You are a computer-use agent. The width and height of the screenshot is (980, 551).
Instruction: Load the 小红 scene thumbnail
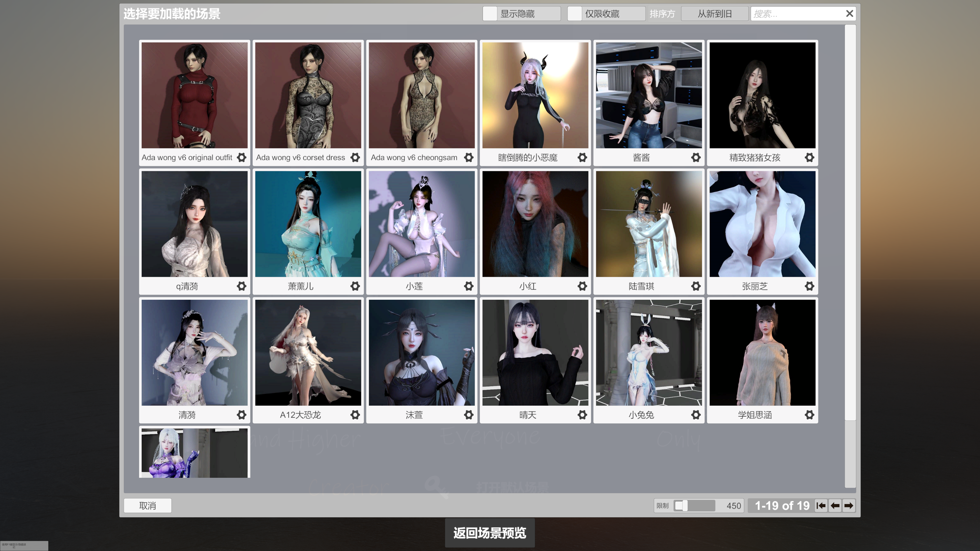[535, 224]
